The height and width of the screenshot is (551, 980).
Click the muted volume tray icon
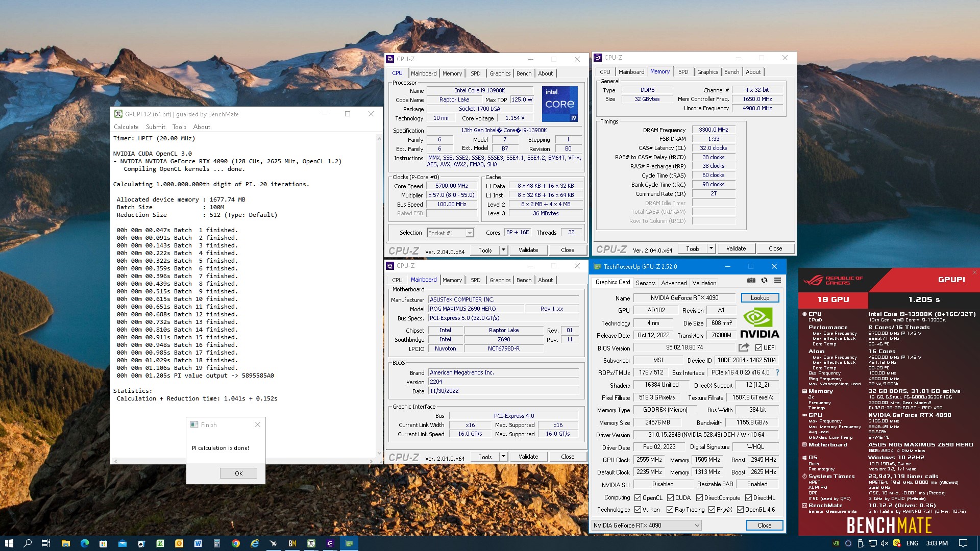[x=885, y=543]
